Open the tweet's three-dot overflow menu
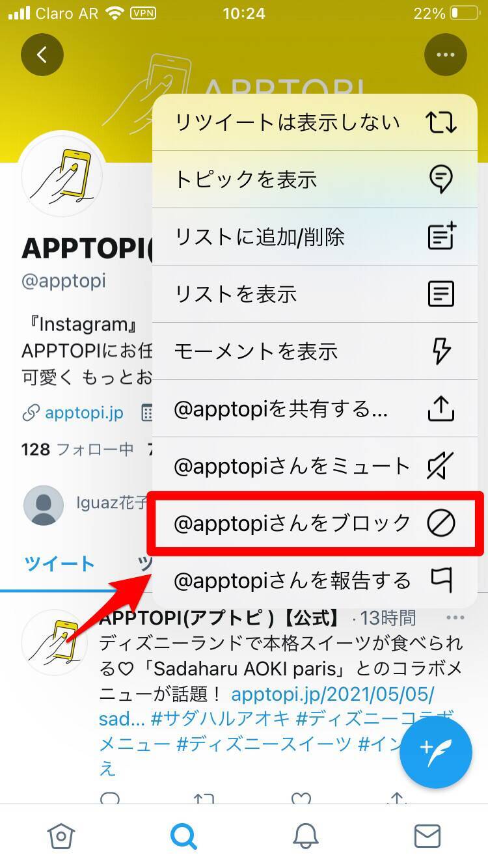488x868 pixels. [x=455, y=617]
